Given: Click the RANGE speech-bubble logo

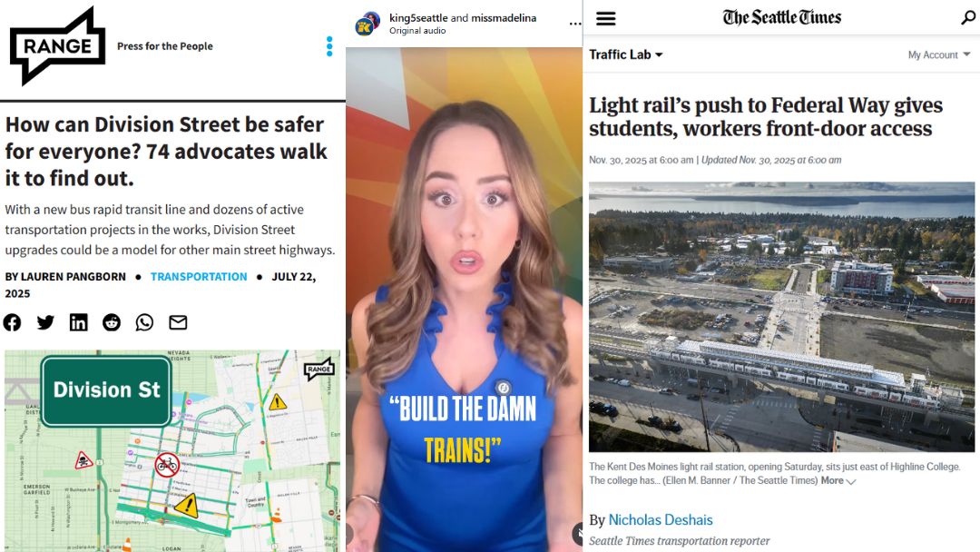Looking at the screenshot, I should pos(57,45).
